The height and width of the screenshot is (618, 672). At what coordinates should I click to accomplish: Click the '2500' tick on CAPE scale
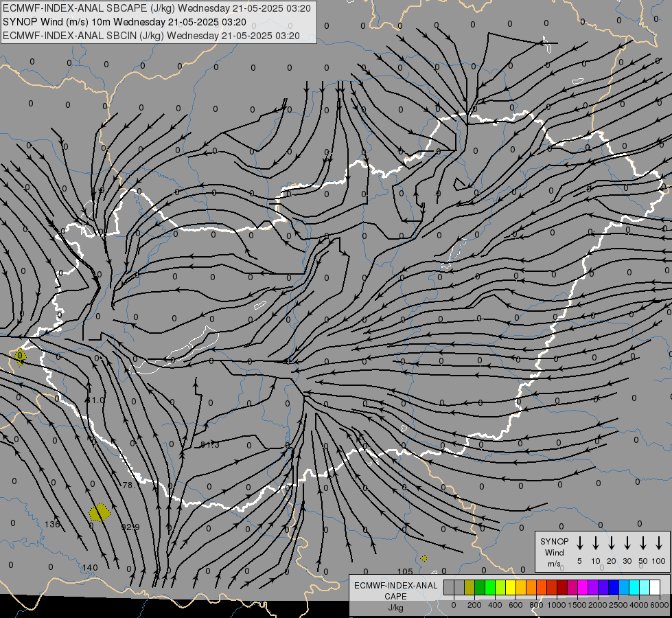618,605
